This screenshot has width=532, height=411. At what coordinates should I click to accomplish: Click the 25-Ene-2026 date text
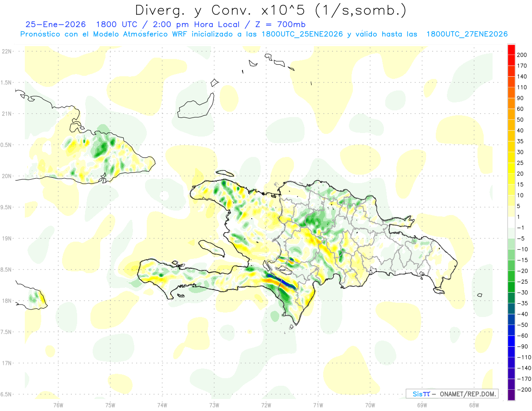(55, 24)
